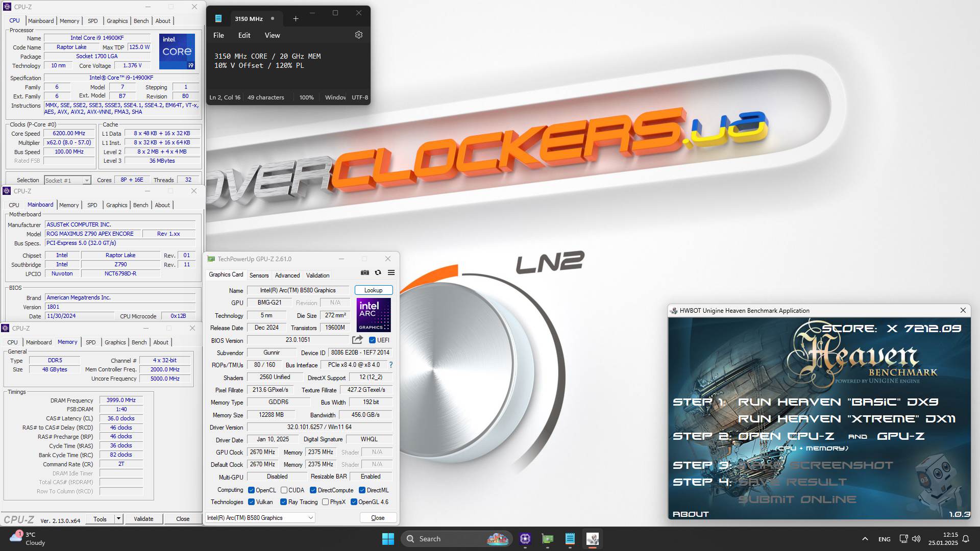The image size is (980, 551).
Task: Open CPU-Z from the taskbar
Action: (525, 539)
